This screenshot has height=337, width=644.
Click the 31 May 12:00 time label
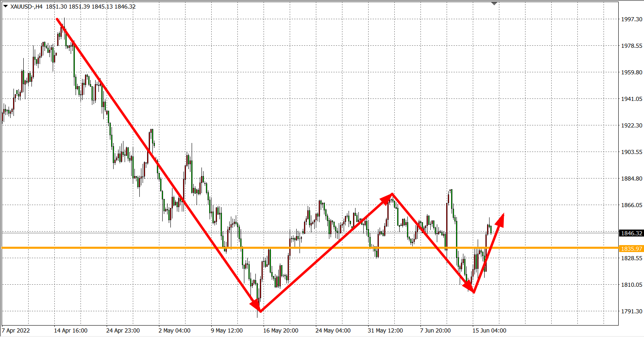[385, 330]
